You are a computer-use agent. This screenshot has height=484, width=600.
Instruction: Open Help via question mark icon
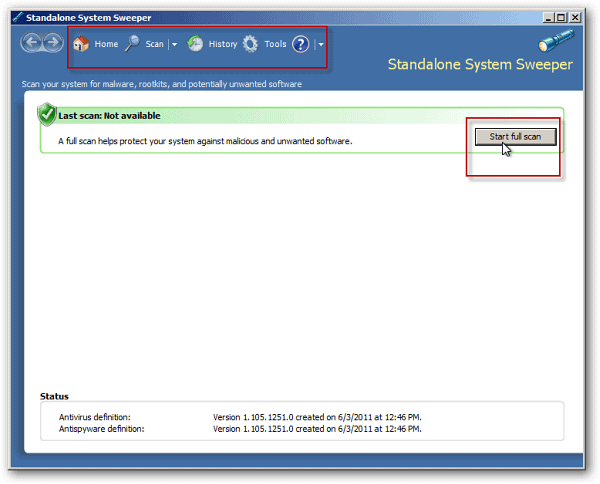(300, 44)
